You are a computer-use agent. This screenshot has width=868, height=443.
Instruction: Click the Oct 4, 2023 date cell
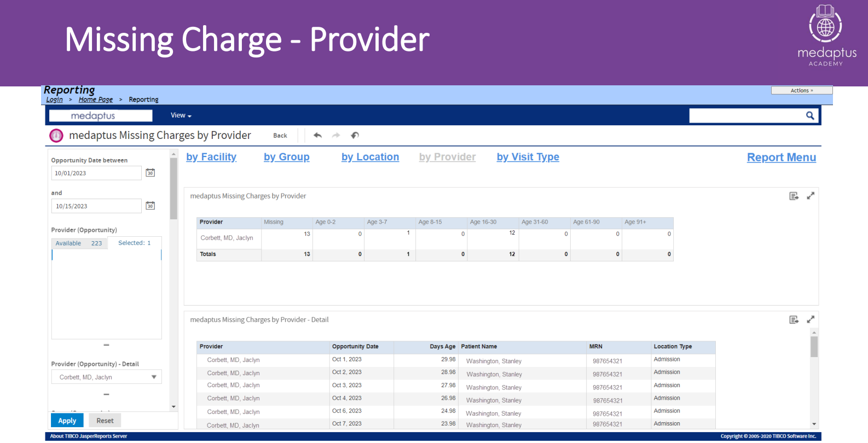coord(346,398)
